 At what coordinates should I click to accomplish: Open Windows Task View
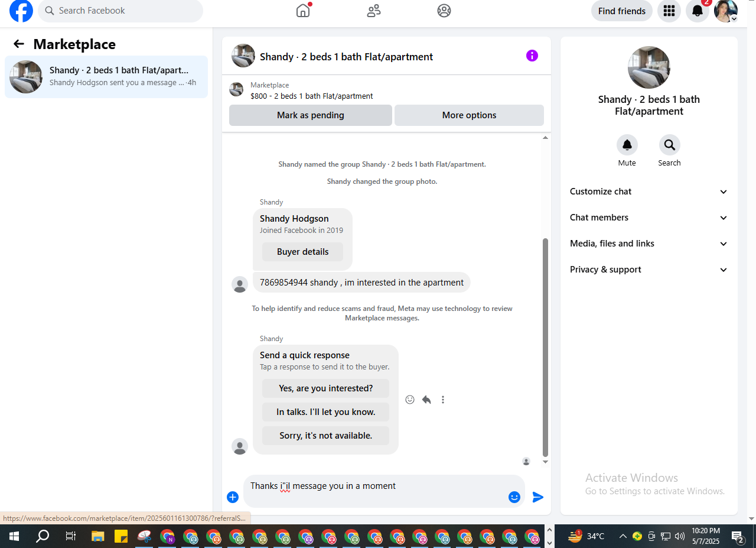(71, 537)
